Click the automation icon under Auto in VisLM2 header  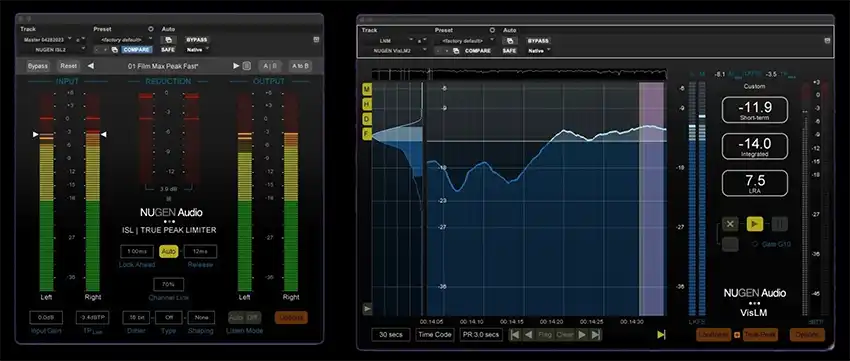point(510,41)
